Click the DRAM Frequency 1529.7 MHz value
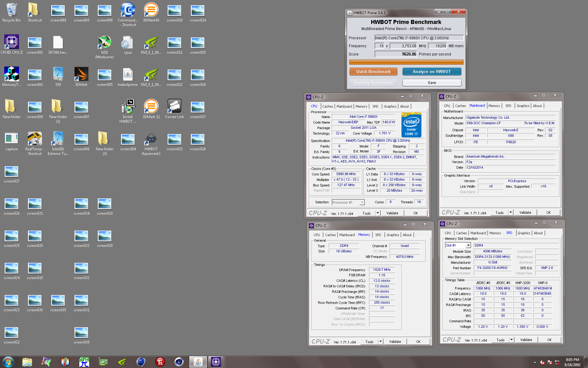588x368 pixels. pos(382,270)
